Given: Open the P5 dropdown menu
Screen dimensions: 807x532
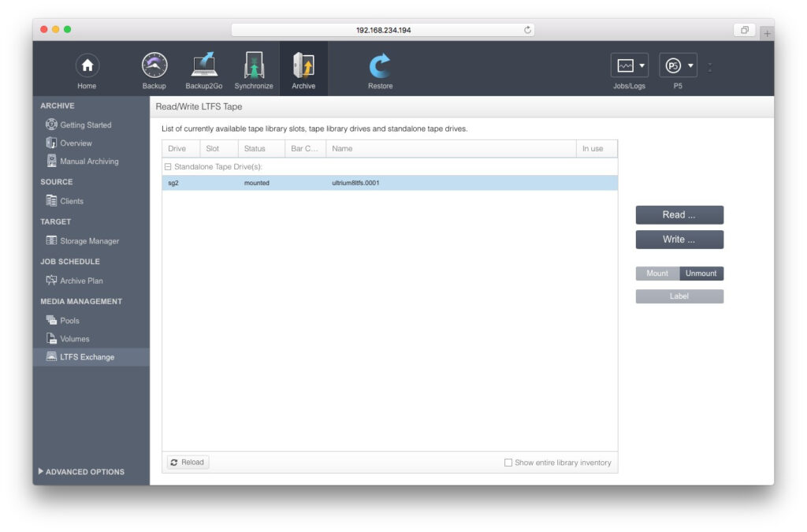Looking at the screenshot, I should point(678,66).
